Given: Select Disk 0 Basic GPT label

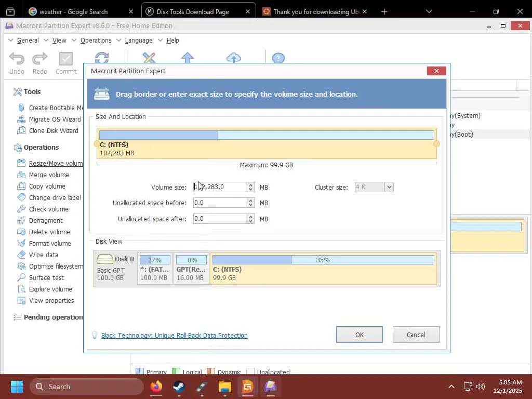Looking at the screenshot, I should [115, 269].
